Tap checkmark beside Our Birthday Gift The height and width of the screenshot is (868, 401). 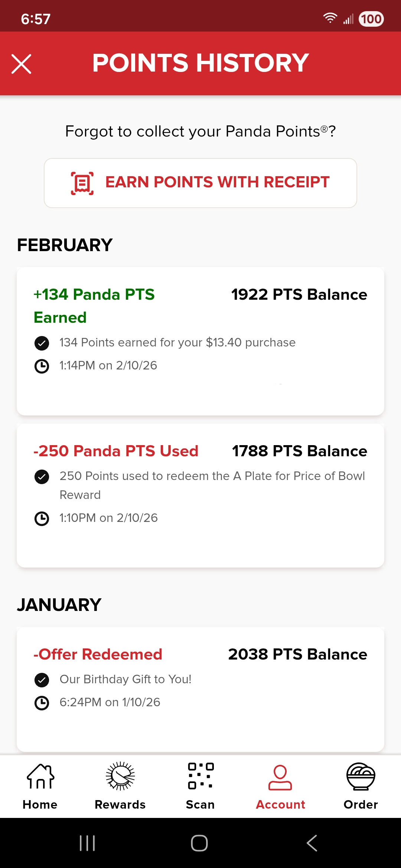[x=42, y=680]
